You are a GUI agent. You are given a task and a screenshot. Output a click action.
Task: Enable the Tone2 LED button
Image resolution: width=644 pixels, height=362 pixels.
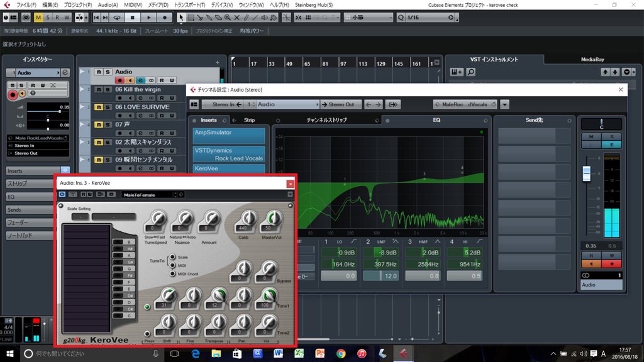pyautogui.click(x=147, y=334)
